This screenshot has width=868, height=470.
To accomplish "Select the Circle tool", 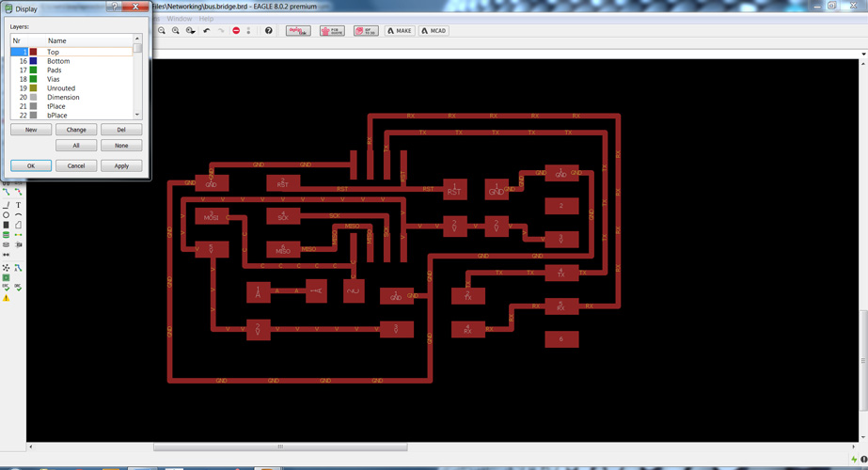I will tap(6, 215).
